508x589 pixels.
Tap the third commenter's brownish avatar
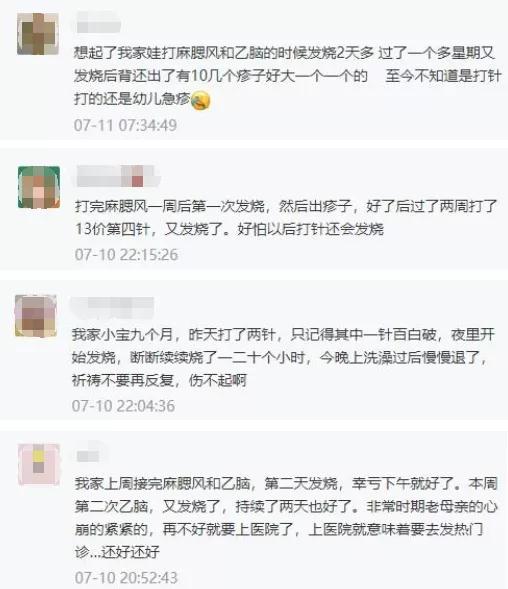(36, 316)
